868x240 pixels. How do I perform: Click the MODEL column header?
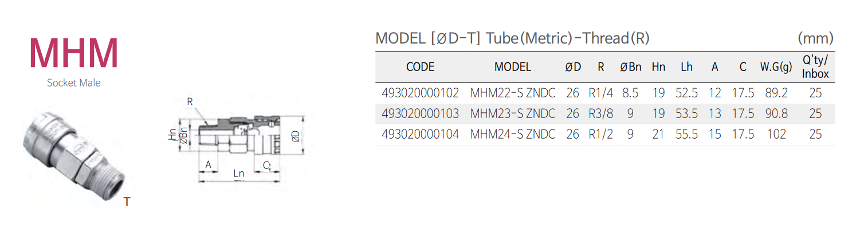512,67
